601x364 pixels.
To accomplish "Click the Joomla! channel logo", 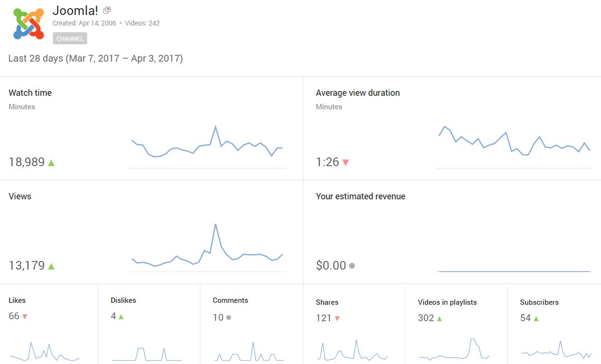I will pos(28,24).
